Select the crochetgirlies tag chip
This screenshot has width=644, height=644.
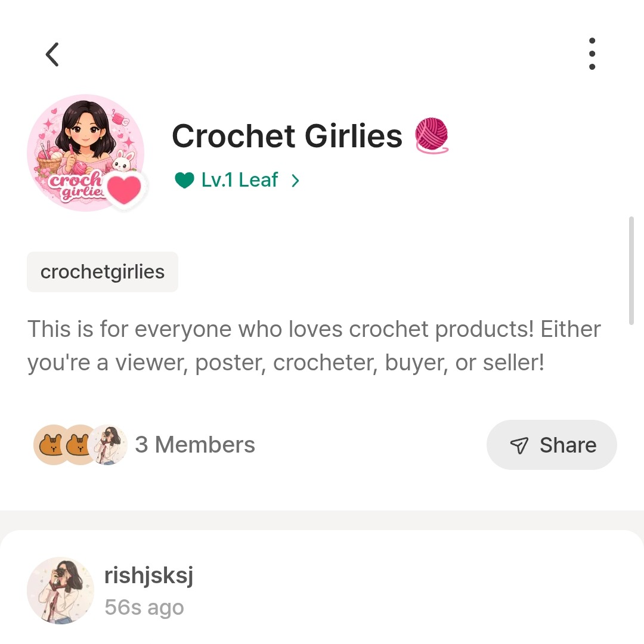tap(103, 272)
